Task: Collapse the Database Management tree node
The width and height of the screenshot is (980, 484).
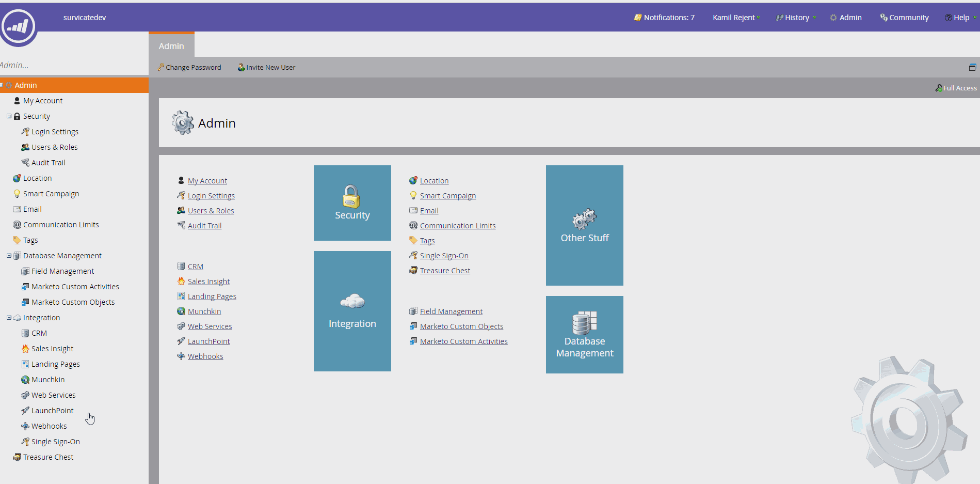Action: coord(9,256)
